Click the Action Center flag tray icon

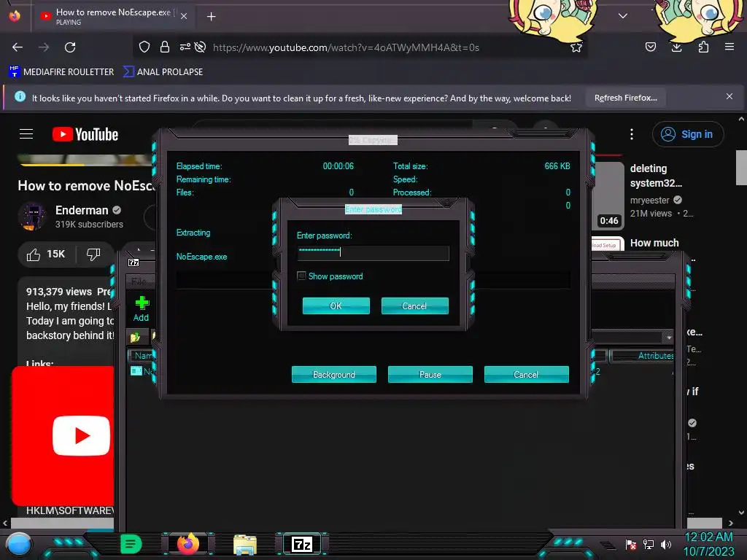(x=630, y=544)
